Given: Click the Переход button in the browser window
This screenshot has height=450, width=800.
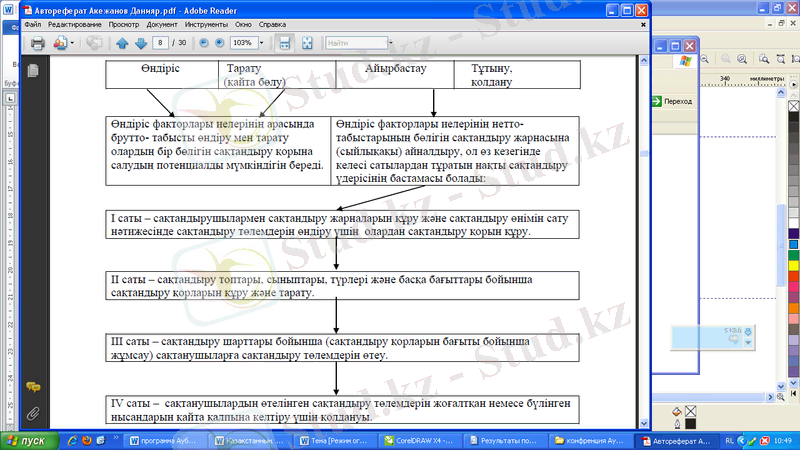Looking at the screenshot, I should coord(672,102).
